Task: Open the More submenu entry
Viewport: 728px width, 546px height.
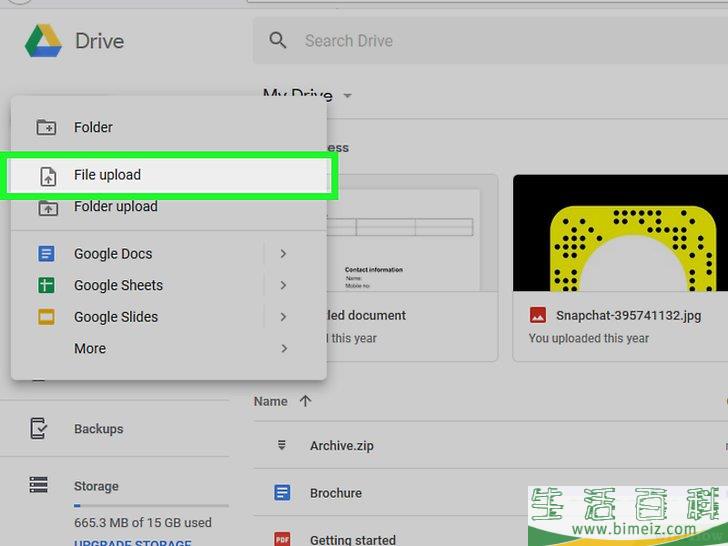Action: point(169,348)
